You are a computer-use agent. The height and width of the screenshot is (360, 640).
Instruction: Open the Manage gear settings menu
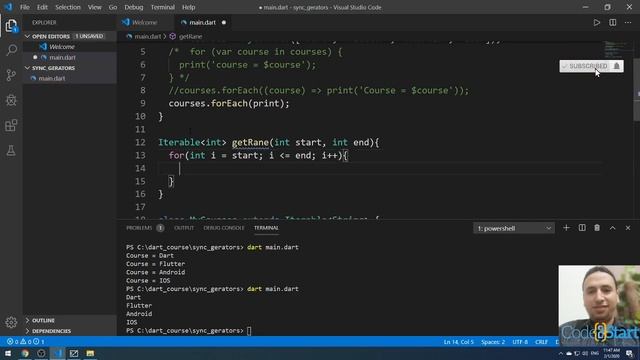(11, 322)
